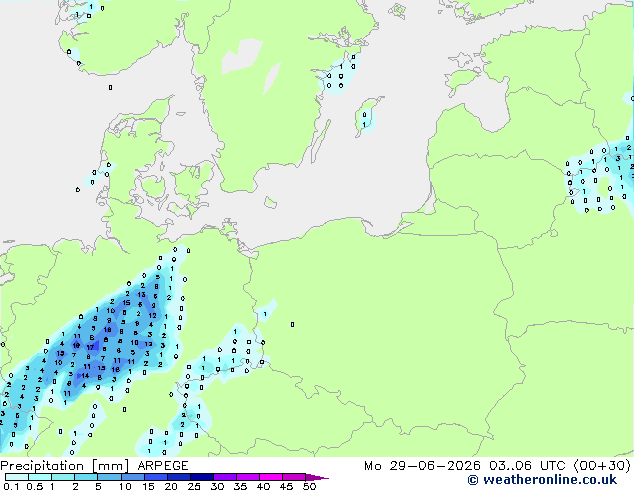This screenshot has width=634, height=490.
Task: Click the 'ARPEGE' model name label
Action: (x=163, y=466)
